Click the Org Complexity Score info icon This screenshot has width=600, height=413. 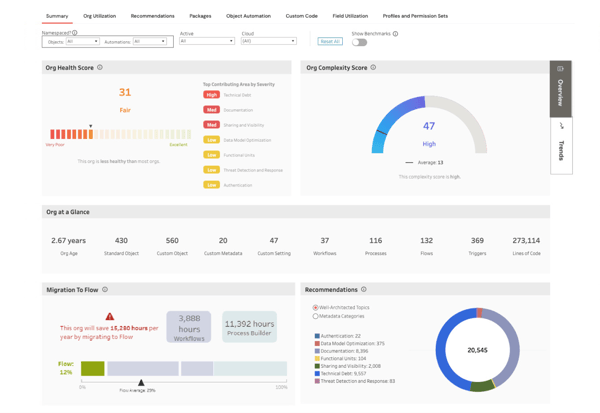pos(373,68)
